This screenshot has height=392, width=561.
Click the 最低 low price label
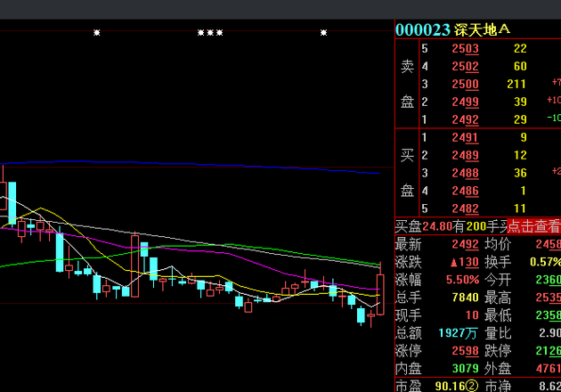coord(498,315)
